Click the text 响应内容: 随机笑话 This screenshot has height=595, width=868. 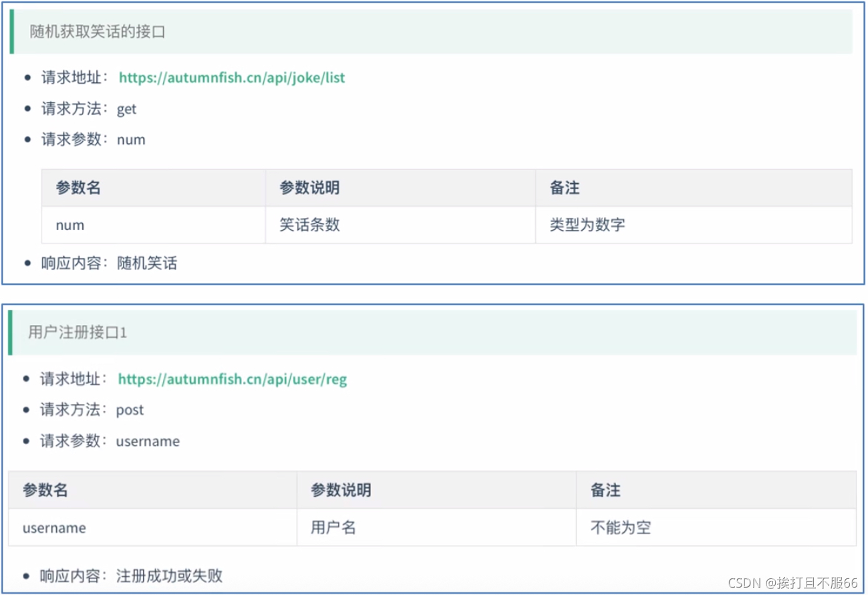point(109,263)
